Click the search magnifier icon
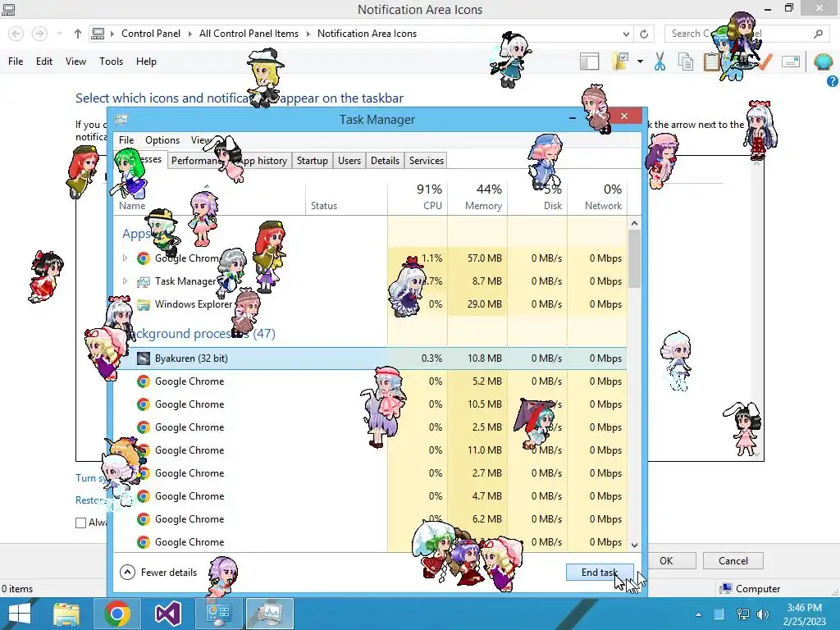This screenshot has height=630, width=840. coord(818,34)
